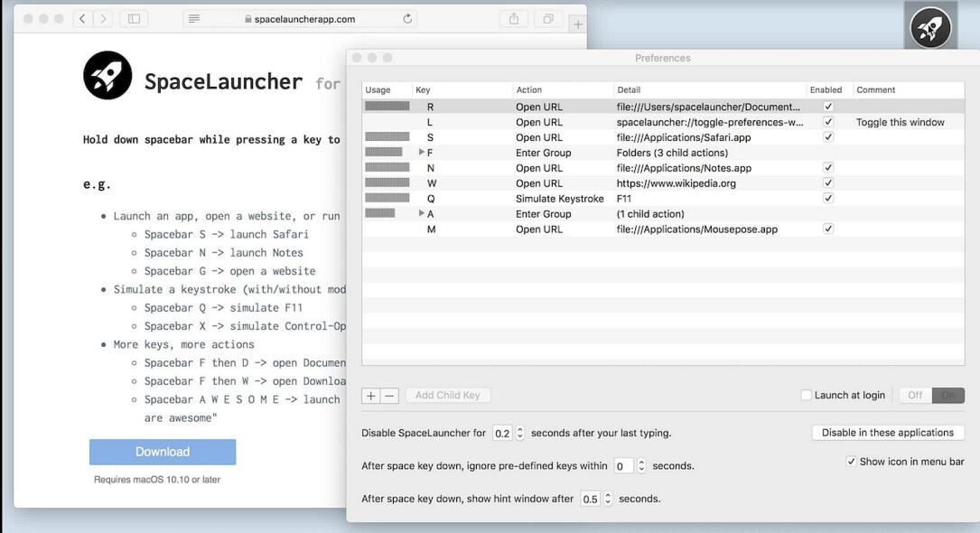The image size is (980, 533).
Task: Sort by Usage column header
Action: click(378, 90)
